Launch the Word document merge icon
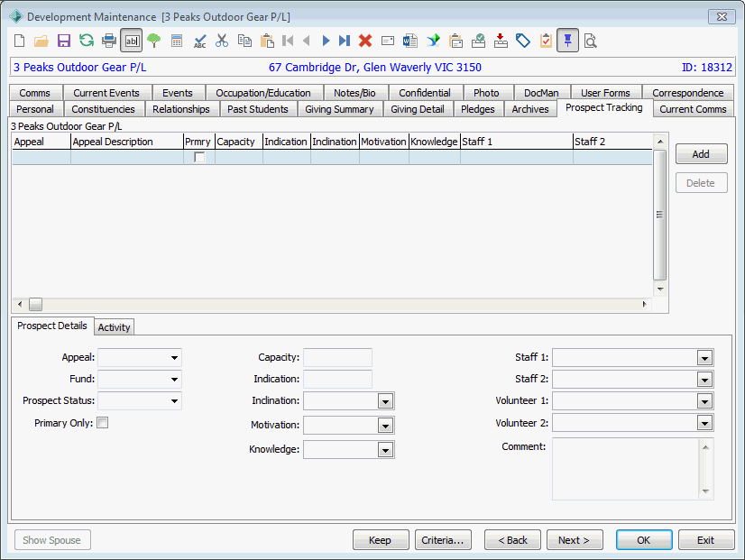Image resolution: width=745 pixels, height=560 pixels. tap(410, 41)
